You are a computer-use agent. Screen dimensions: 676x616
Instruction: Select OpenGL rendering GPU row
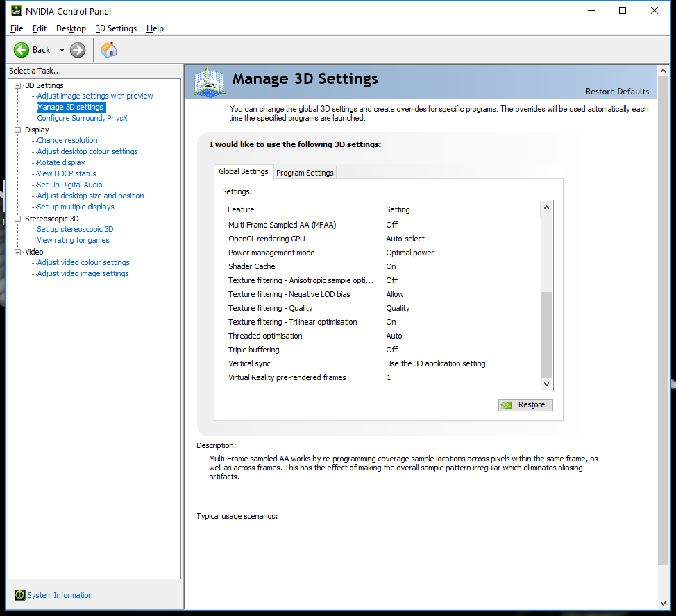click(x=382, y=239)
